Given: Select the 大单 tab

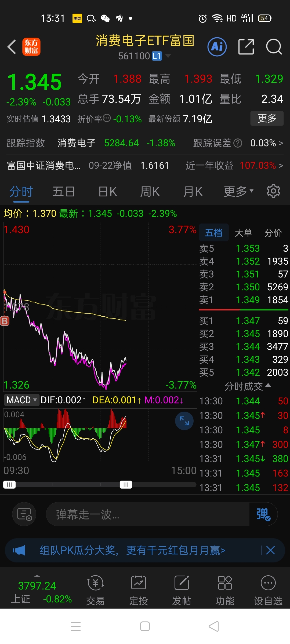Looking at the screenshot, I should point(243,233).
